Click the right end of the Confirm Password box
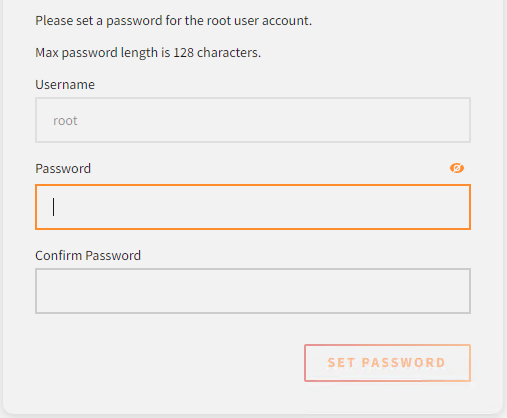 pos(462,291)
